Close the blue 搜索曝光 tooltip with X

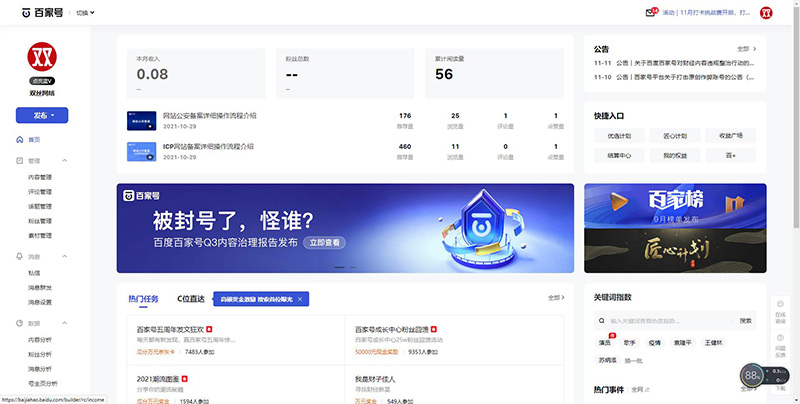pyautogui.click(x=300, y=299)
